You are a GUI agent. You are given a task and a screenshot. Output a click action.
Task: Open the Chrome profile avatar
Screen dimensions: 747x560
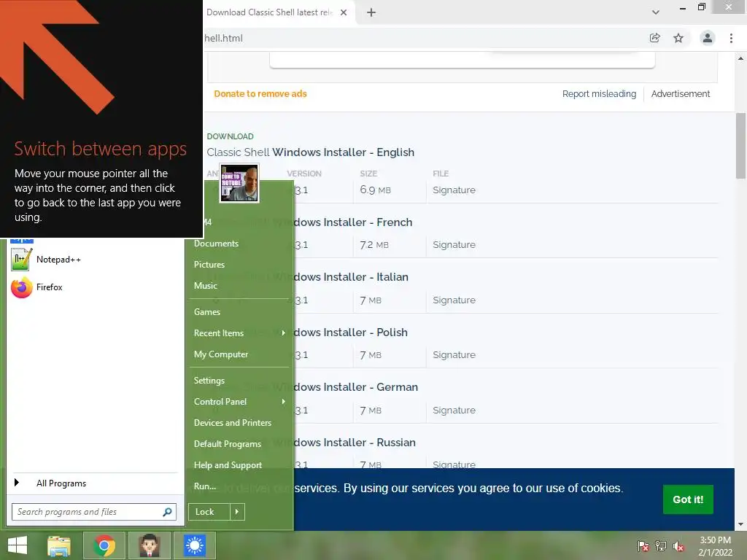pyautogui.click(x=708, y=38)
